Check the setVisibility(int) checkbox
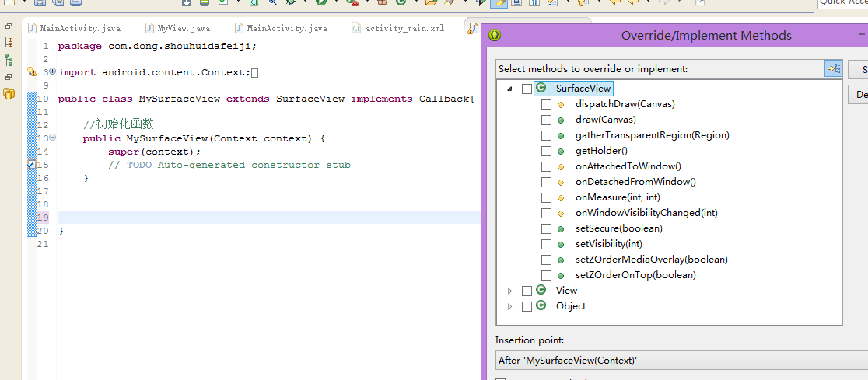The image size is (868, 380). pos(546,243)
